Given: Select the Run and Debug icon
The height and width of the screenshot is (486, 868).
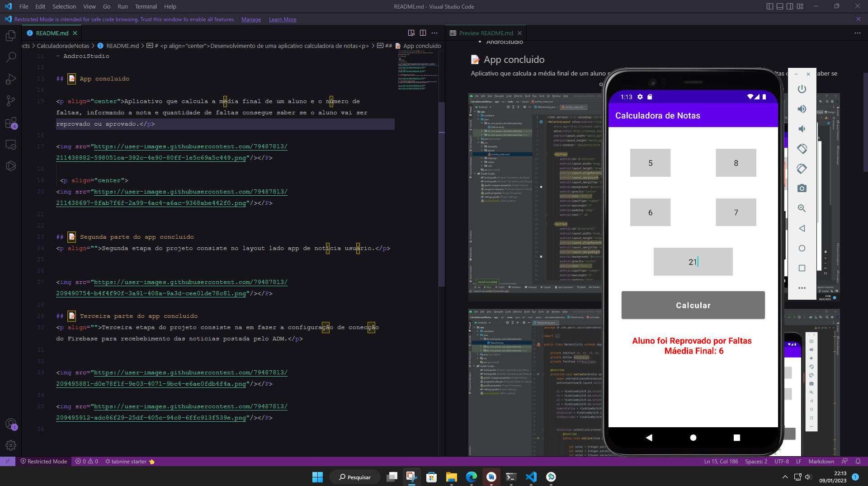Looking at the screenshot, I should 11,79.
